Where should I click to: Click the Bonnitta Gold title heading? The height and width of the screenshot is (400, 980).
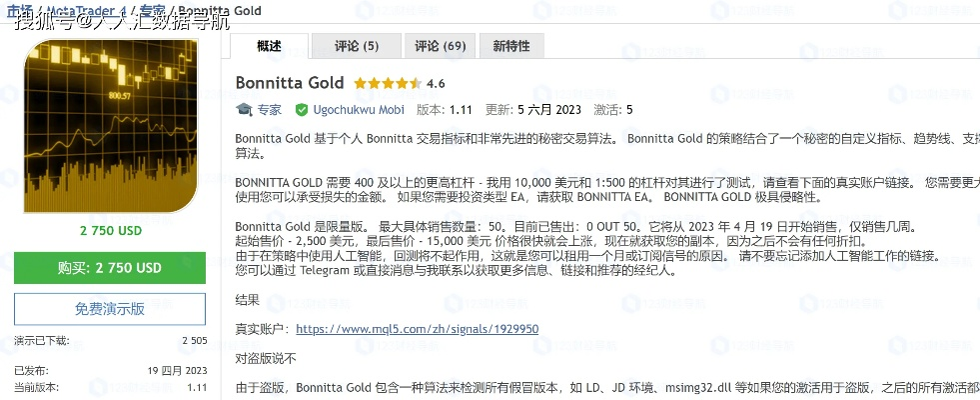pyautogui.click(x=290, y=82)
